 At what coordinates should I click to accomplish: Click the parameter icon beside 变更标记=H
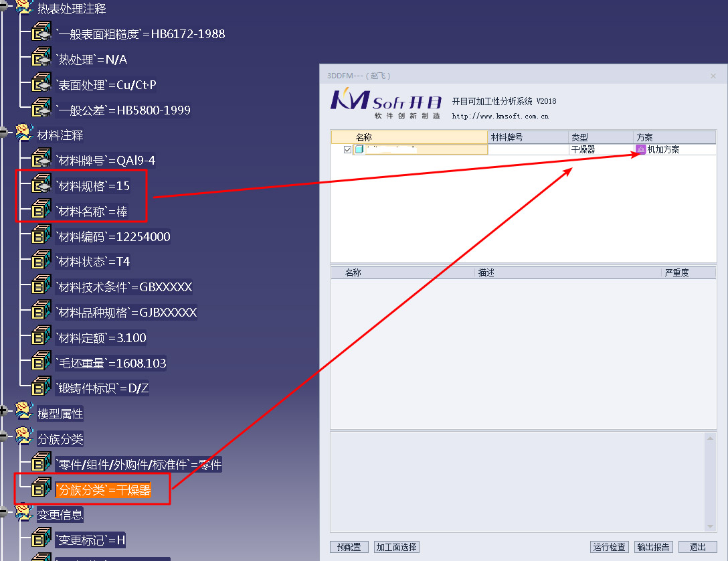(x=41, y=538)
